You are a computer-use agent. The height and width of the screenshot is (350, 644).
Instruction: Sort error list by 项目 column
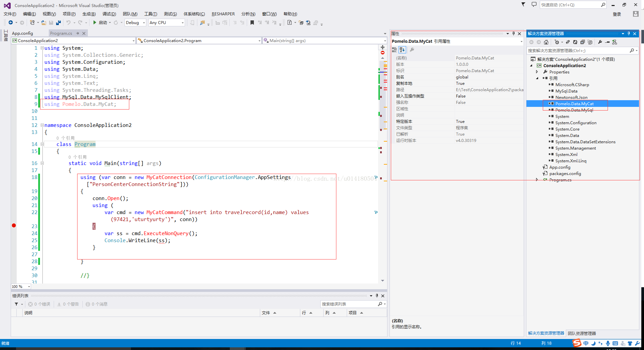point(367,313)
